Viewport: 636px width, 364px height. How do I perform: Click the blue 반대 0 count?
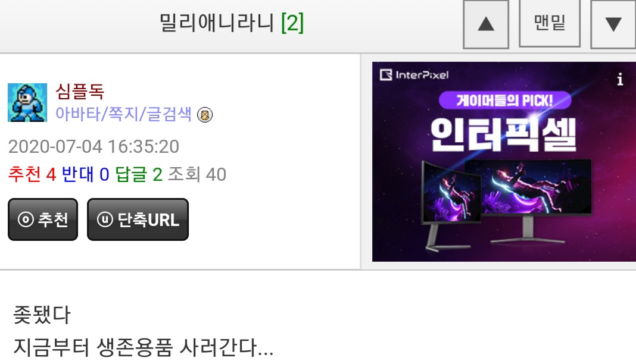point(86,174)
